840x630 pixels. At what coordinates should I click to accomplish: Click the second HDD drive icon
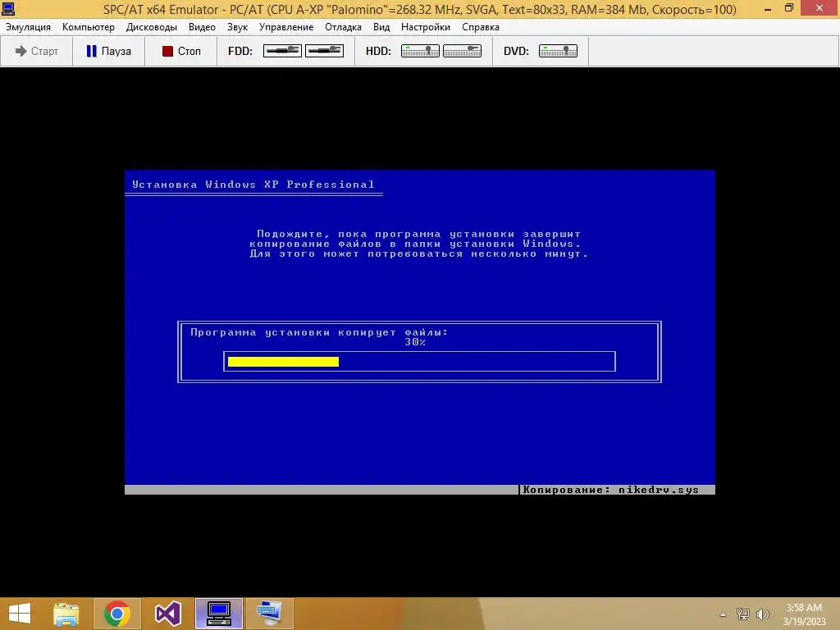462,51
